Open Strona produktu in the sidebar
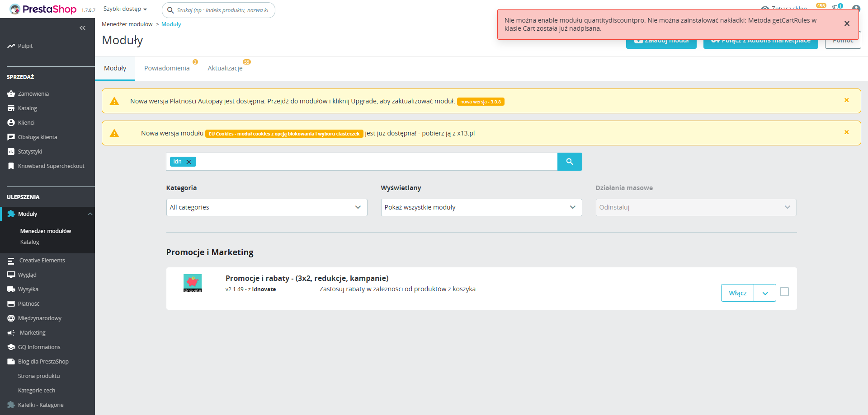 39,376
